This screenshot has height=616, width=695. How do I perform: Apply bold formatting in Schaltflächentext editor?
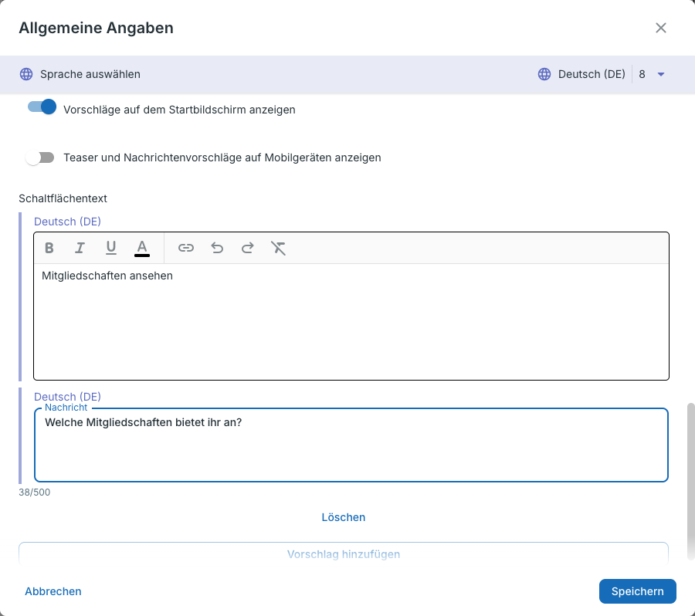[x=49, y=248]
